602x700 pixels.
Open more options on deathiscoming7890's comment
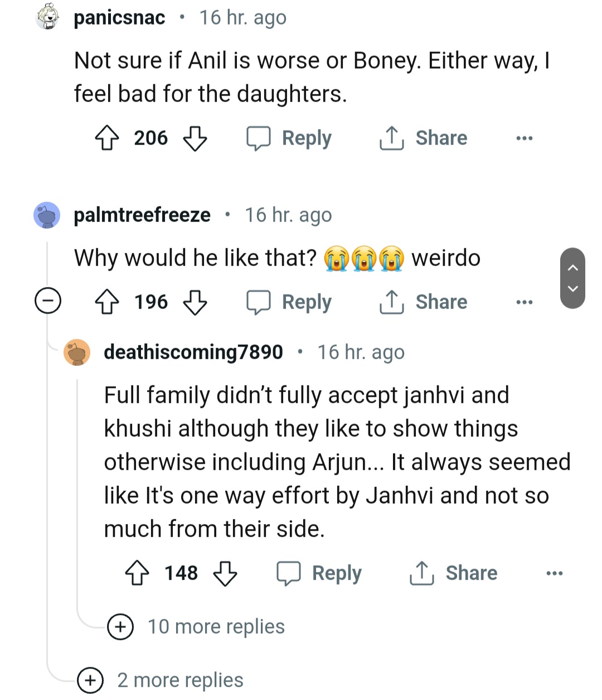point(554,573)
